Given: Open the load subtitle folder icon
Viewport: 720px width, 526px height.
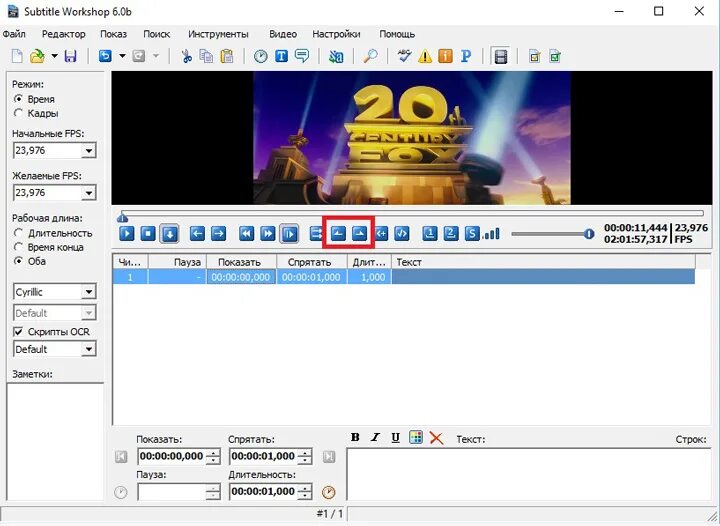Looking at the screenshot, I should (37, 56).
